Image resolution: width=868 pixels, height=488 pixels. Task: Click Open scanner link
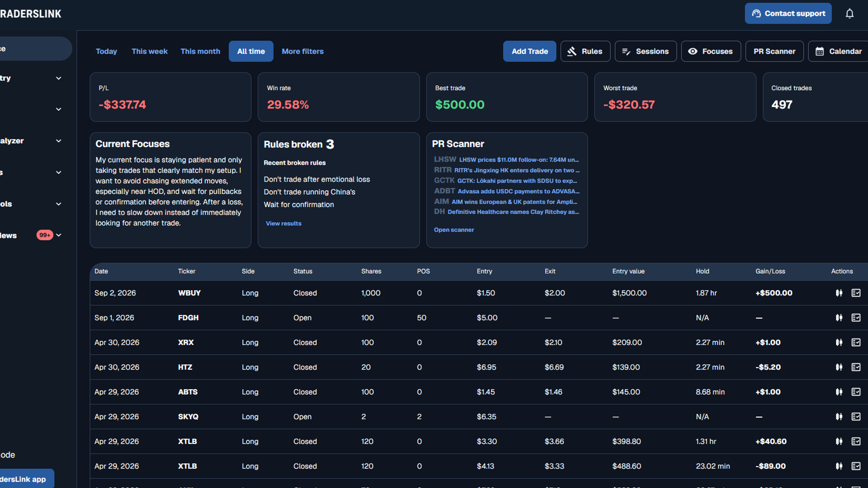tap(454, 230)
